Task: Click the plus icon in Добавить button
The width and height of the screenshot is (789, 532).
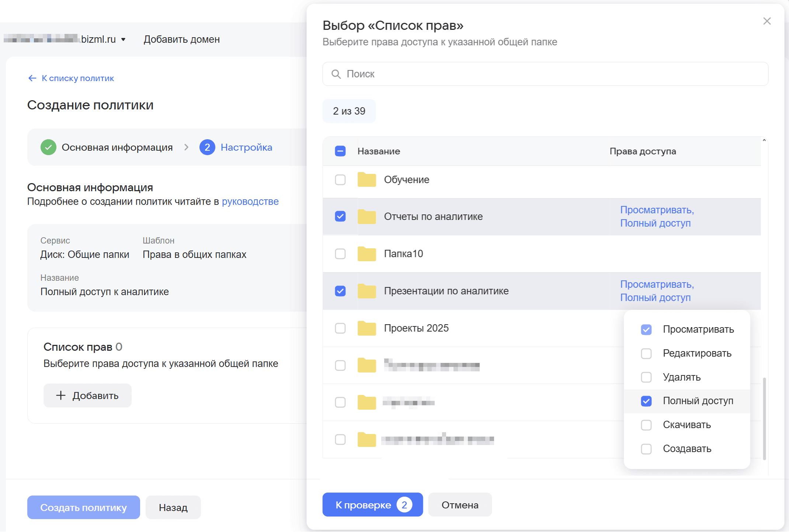Action: tap(61, 395)
